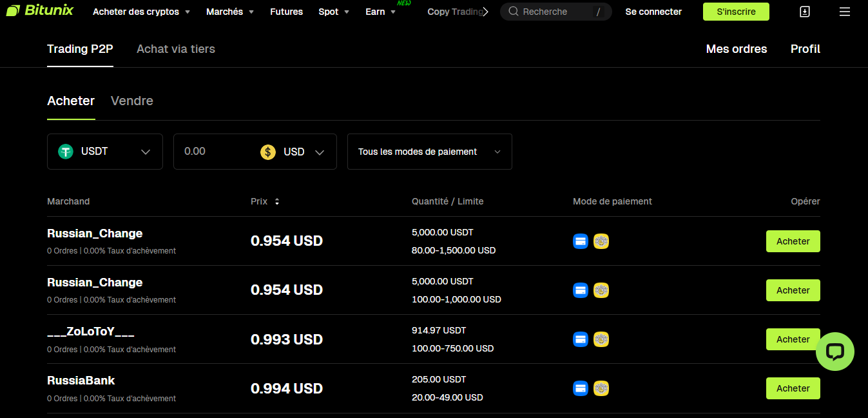The width and height of the screenshot is (868, 418).
Task: Open the hamburger menu icon
Action: pyautogui.click(x=845, y=11)
